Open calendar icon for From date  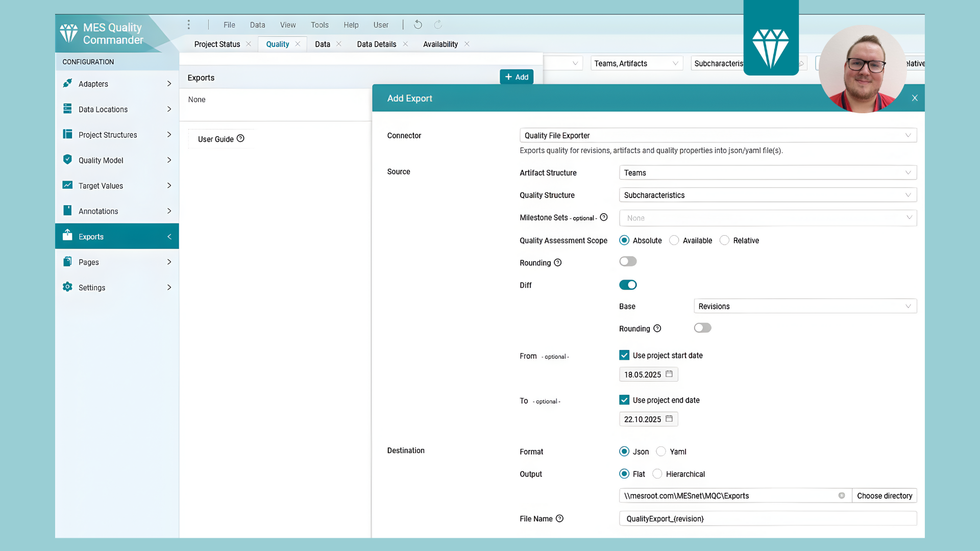click(669, 374)
